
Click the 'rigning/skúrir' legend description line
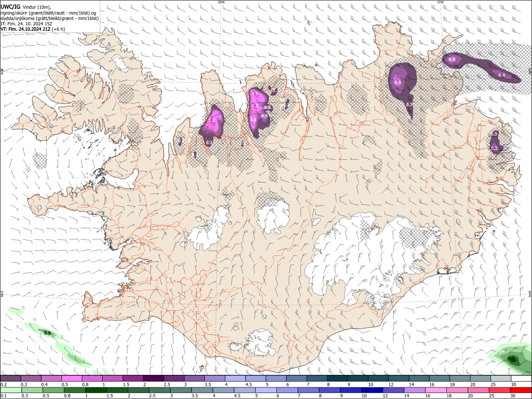click(48, 13)
